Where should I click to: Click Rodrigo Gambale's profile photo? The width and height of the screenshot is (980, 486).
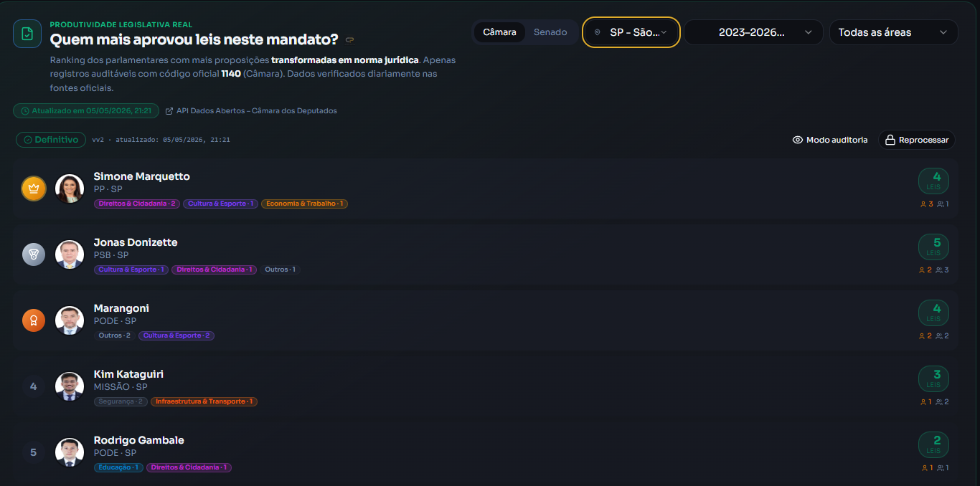(70, 452)
